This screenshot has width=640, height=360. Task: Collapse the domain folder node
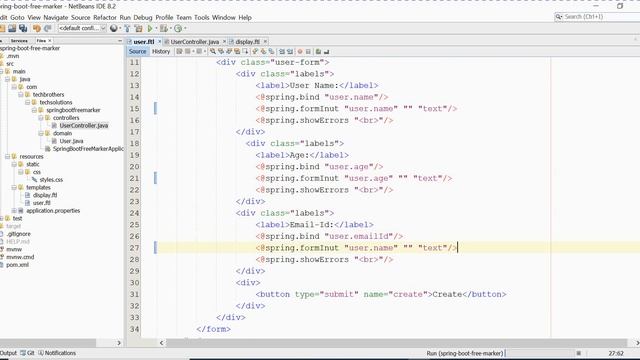[x=41, y=133]
